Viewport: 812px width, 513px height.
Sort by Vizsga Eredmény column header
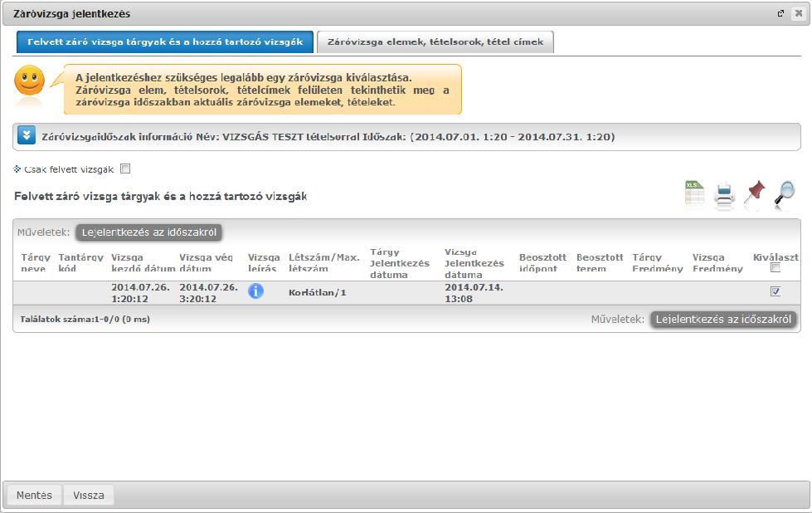coord(717,262)
